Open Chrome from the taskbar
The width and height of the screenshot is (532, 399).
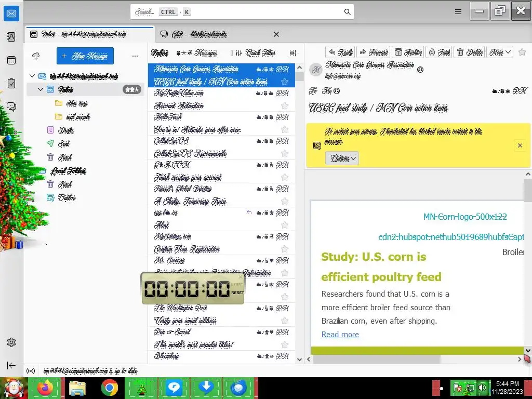coord(109,388)
